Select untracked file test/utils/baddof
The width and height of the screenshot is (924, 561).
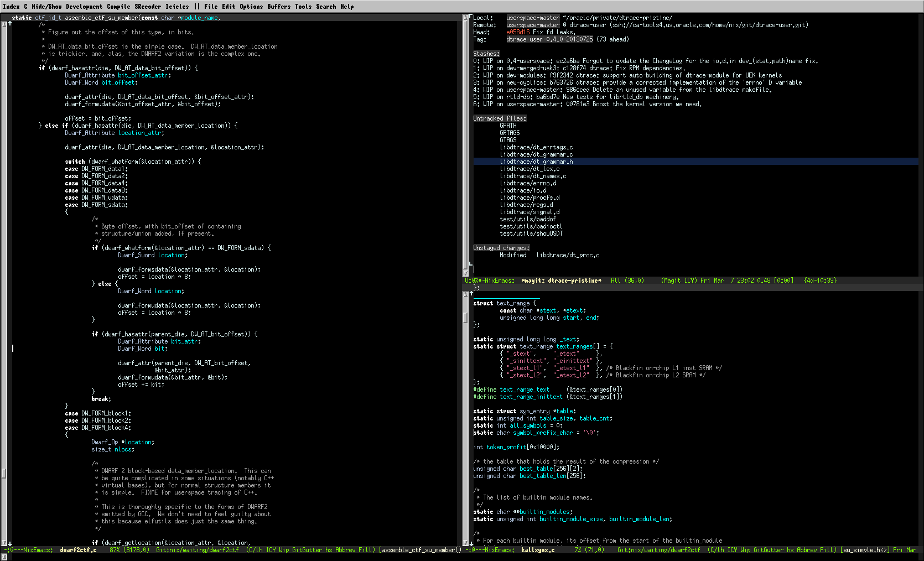pos(528,219)
